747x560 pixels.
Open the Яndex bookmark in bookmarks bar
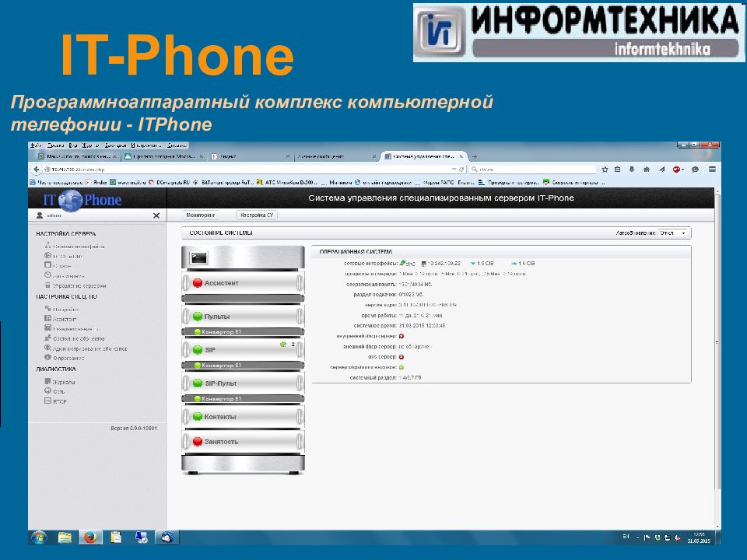[96, 182]
